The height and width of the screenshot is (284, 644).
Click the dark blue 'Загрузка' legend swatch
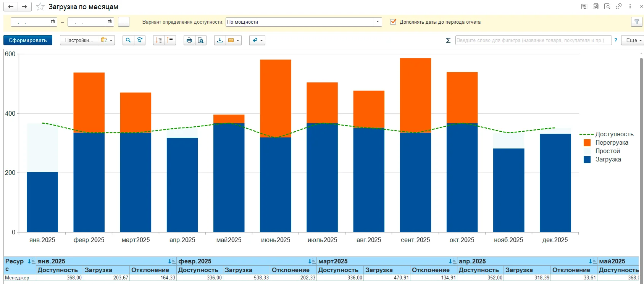[587, 160]
